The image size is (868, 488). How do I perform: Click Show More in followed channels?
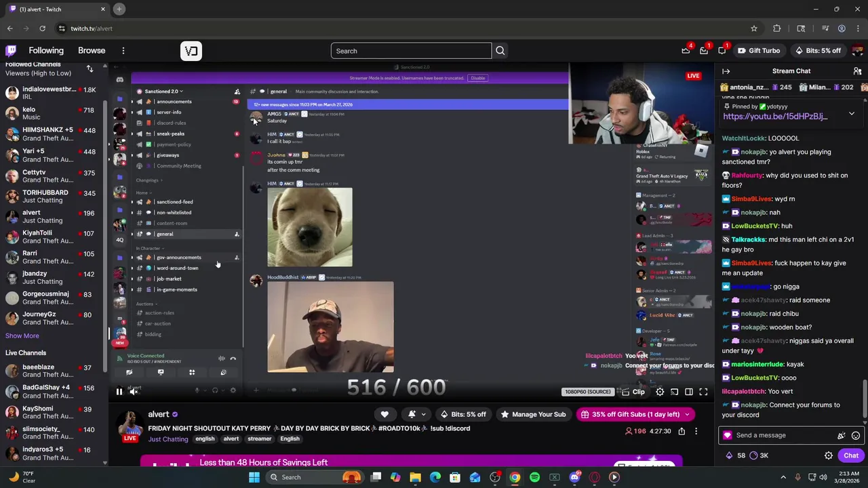22,335
